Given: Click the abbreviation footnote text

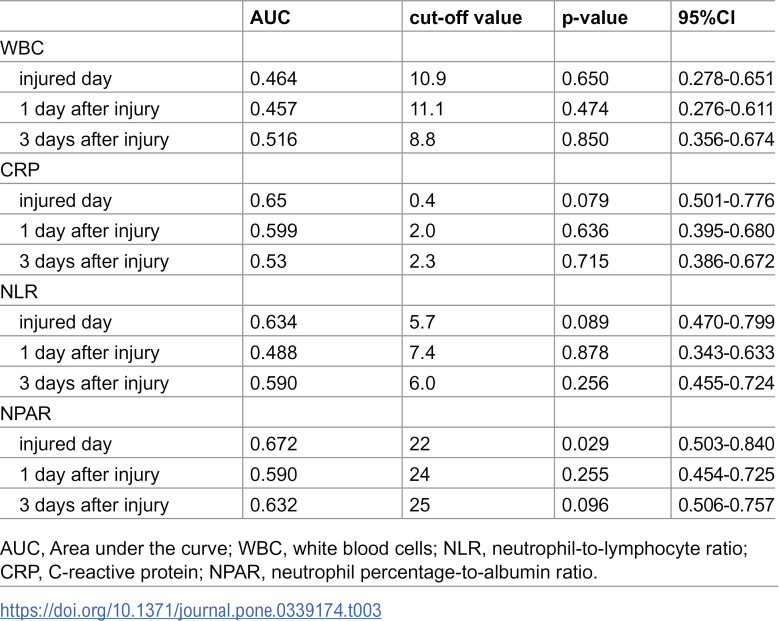Looking at the screenshot, I should (374, 560).
